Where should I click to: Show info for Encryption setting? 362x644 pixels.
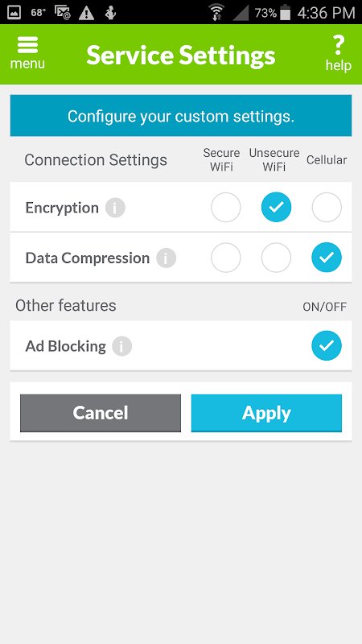point(115,208)
